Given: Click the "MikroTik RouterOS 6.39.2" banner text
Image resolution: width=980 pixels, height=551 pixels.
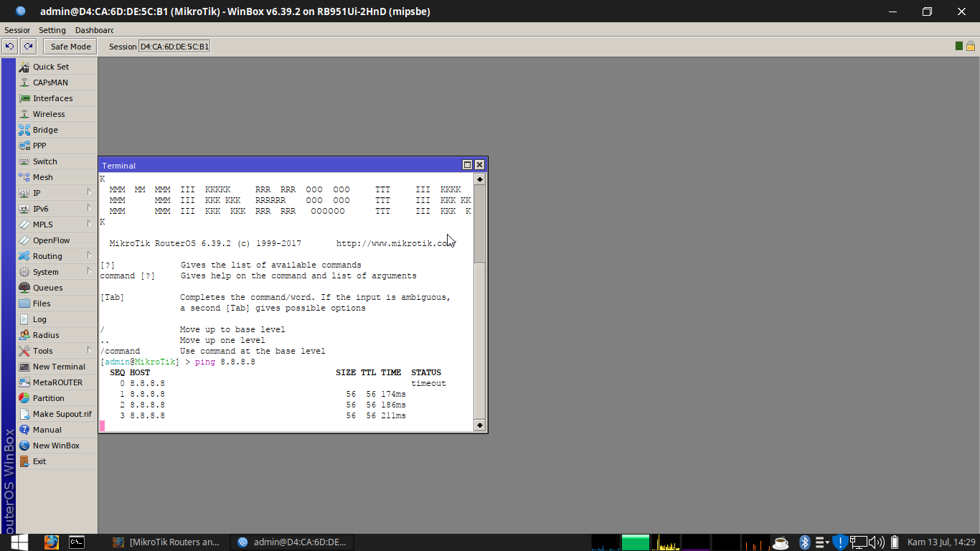Looking at the screenshot, I should (170, 244).
